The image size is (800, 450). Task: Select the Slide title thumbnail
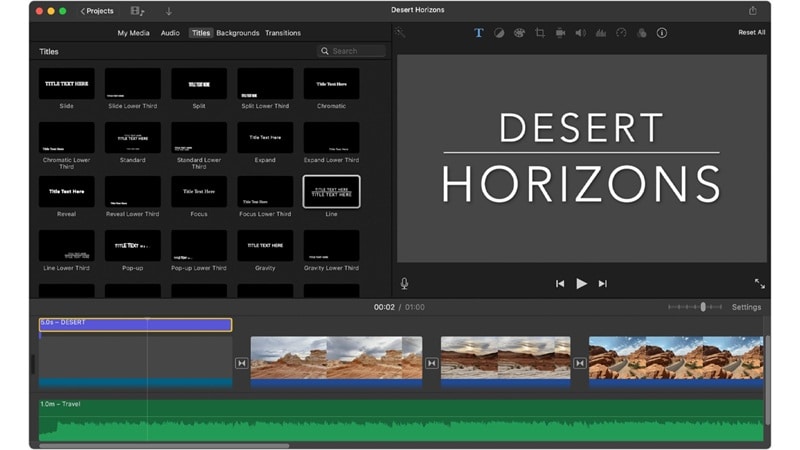pyautogui.click(x=66, y=84)
